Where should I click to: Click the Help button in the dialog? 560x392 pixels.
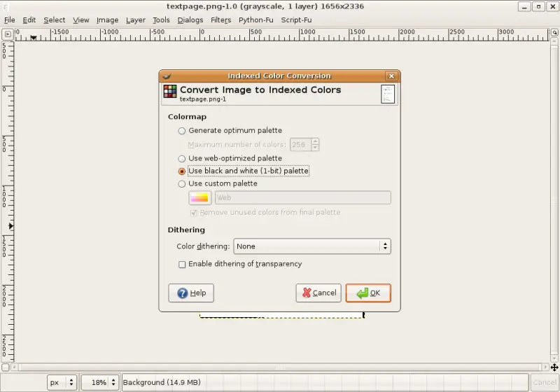191,293
